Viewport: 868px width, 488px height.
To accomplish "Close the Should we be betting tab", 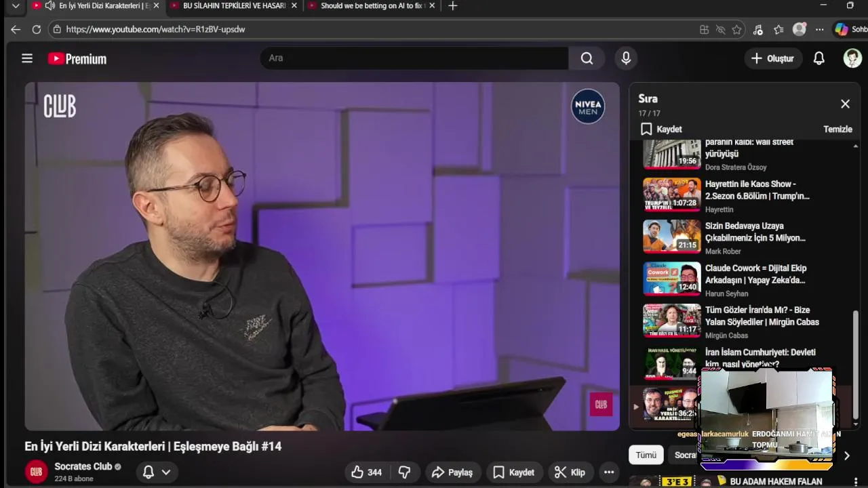I will click(x=432, y=6).
